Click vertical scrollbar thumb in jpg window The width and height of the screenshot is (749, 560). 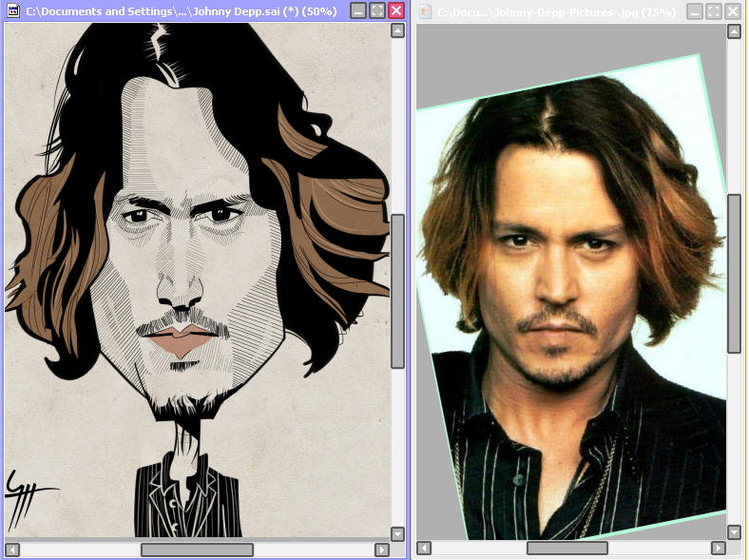coord(734,274)
